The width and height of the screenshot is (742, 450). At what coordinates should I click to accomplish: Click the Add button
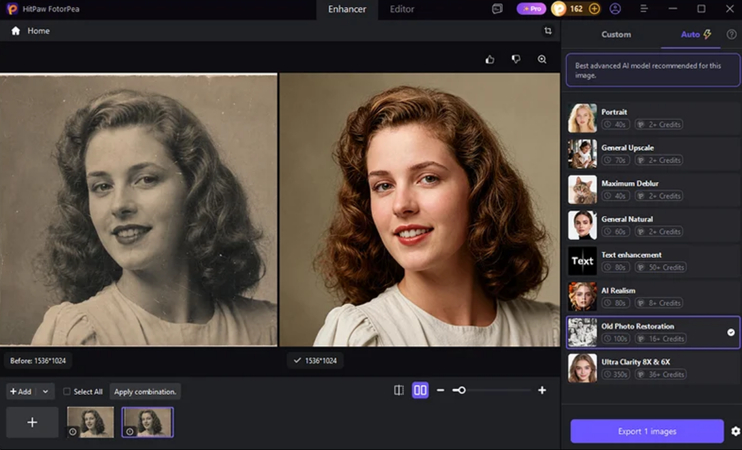tap(21, 391)
